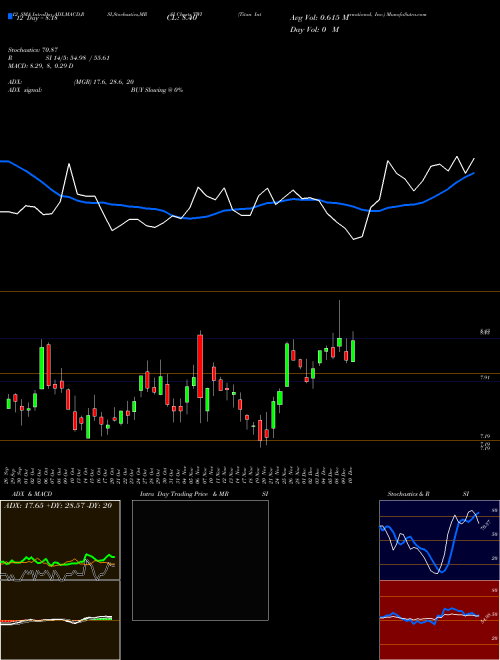Viewport: 500px width, 660px height.
Task: Click the 'CL: 8.40' closing price text
Action: tap(182, 18)
